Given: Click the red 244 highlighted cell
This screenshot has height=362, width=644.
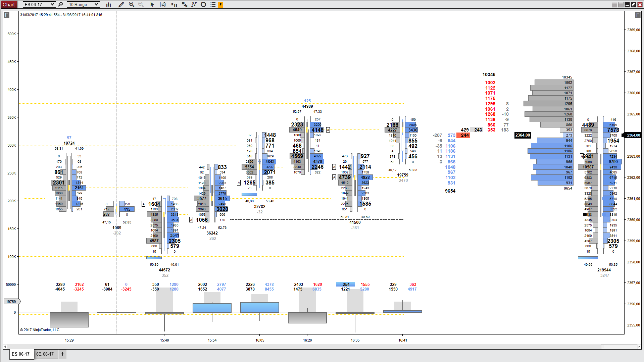Looking at the screenshot, I should pyautogui.click(x=463, y=135).
